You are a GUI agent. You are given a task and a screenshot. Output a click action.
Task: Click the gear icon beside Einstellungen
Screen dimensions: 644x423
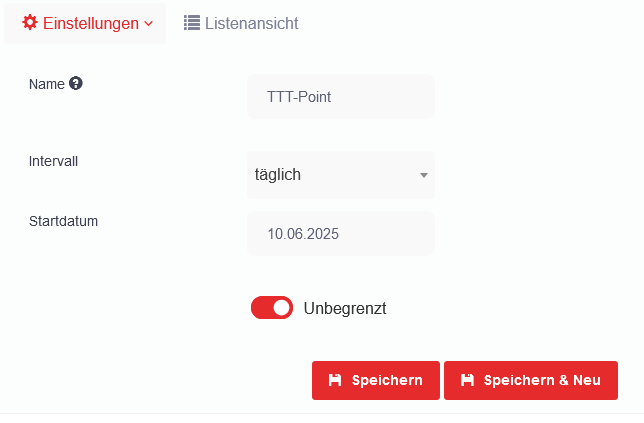pos(30,23)
